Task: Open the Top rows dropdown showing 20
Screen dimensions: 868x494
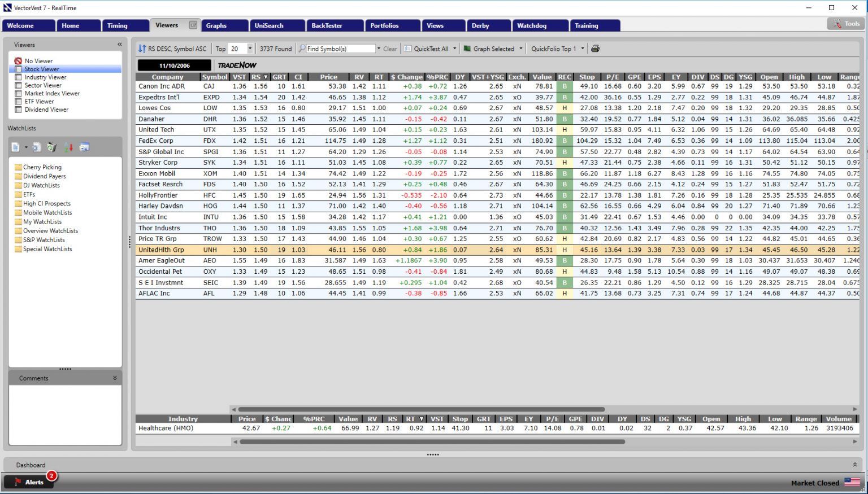Action: (250, 49)
